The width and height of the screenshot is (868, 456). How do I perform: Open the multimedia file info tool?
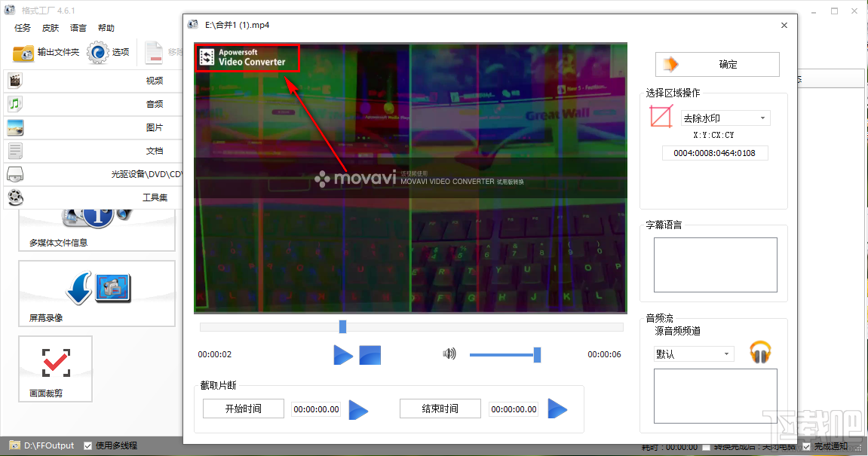(x=97, y=230)
